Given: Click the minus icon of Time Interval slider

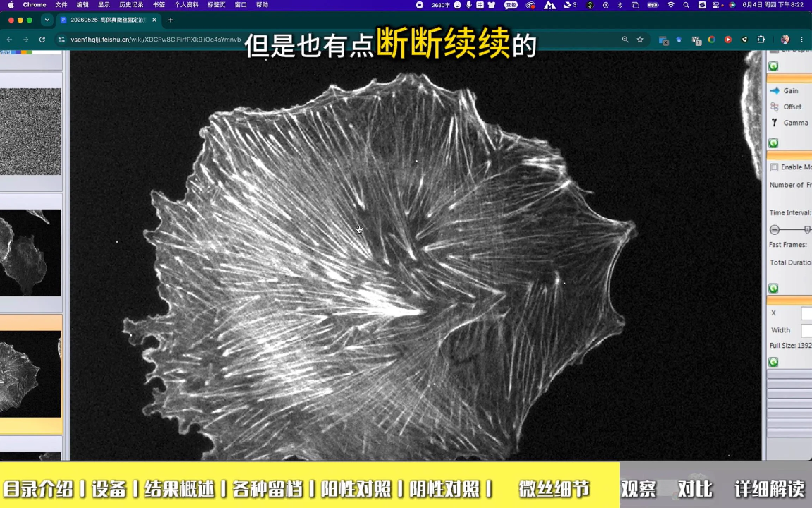Looking at the screenshot, I should click(x=774, y=230).
